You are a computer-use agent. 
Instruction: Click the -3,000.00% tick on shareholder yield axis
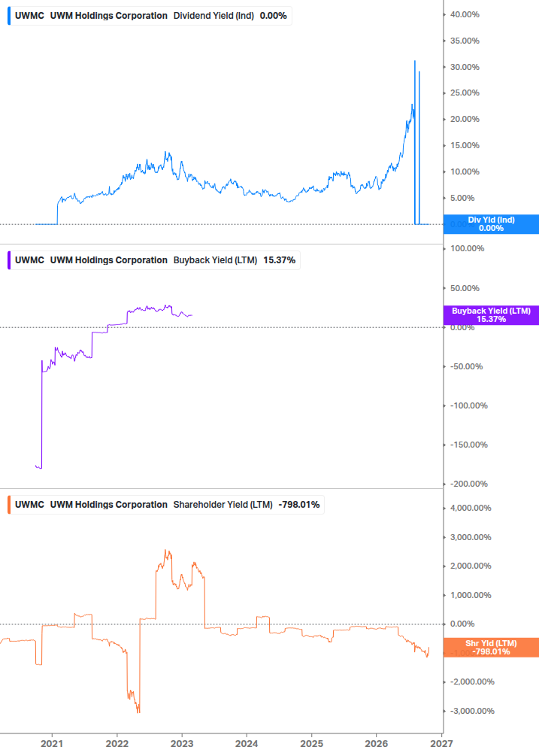(x=472, y=711)
